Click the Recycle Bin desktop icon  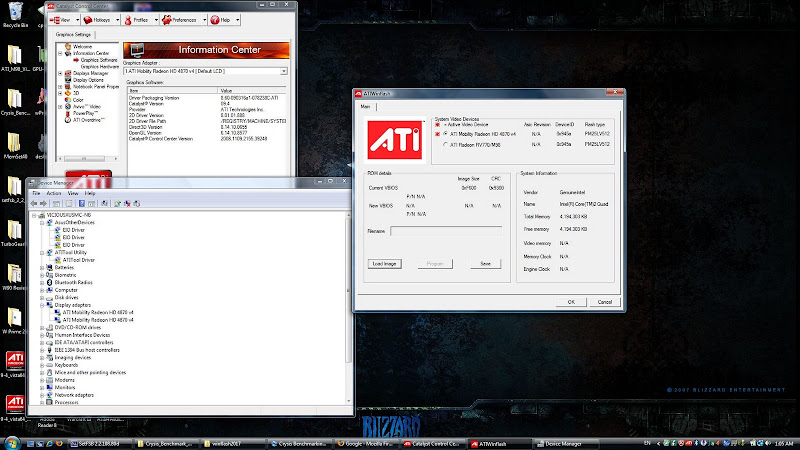(15, 14)
